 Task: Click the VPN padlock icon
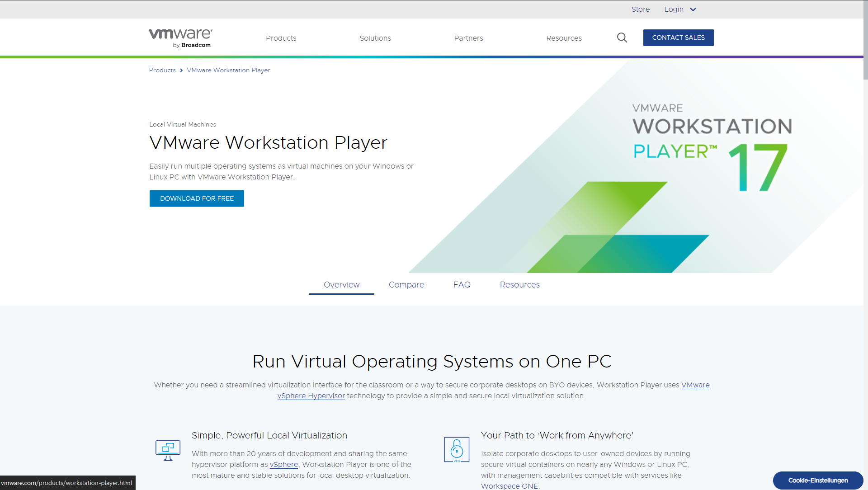pyautogui.click(x=457, y=450)
